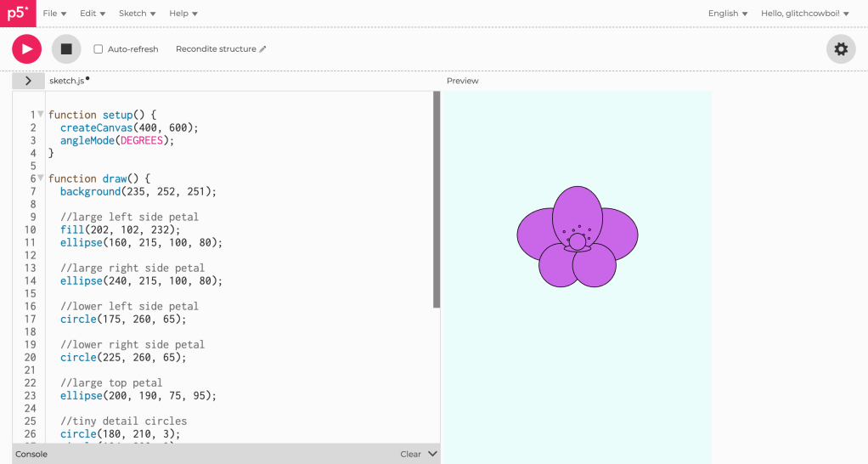Fold the setup function at line 1
This screenshot has width=868, height=464.
(x=41, y=114)
